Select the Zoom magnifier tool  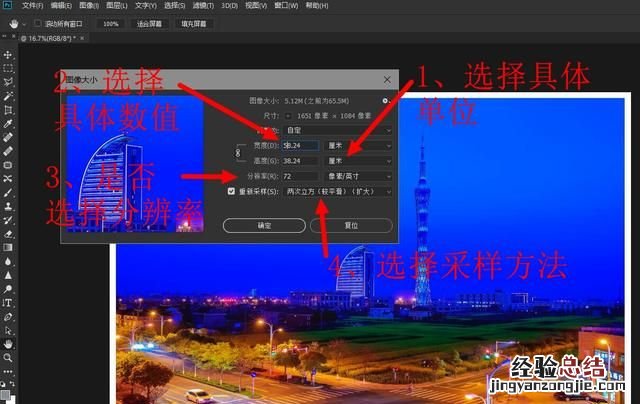(8, 358)
